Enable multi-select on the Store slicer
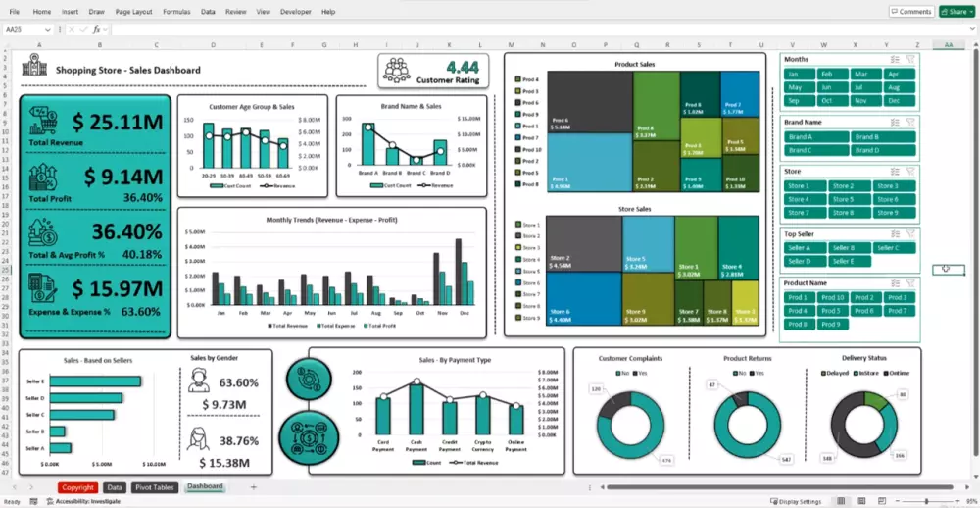 tap(895, 171)
